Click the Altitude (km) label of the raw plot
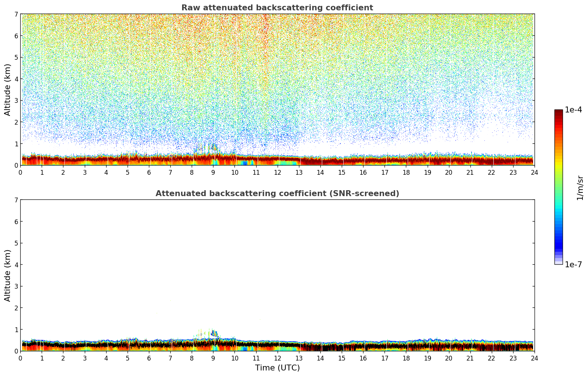588x376 pixels. [x=8, y=90]
